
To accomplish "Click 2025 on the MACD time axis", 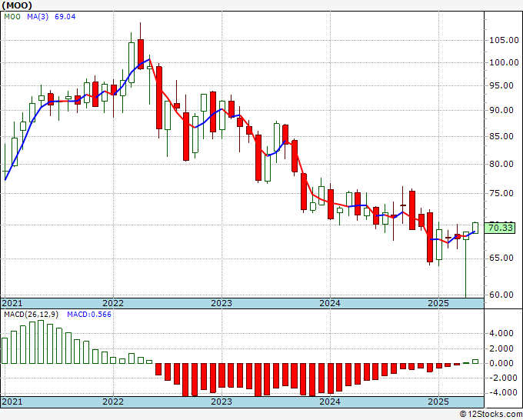I will coord(438,402).
